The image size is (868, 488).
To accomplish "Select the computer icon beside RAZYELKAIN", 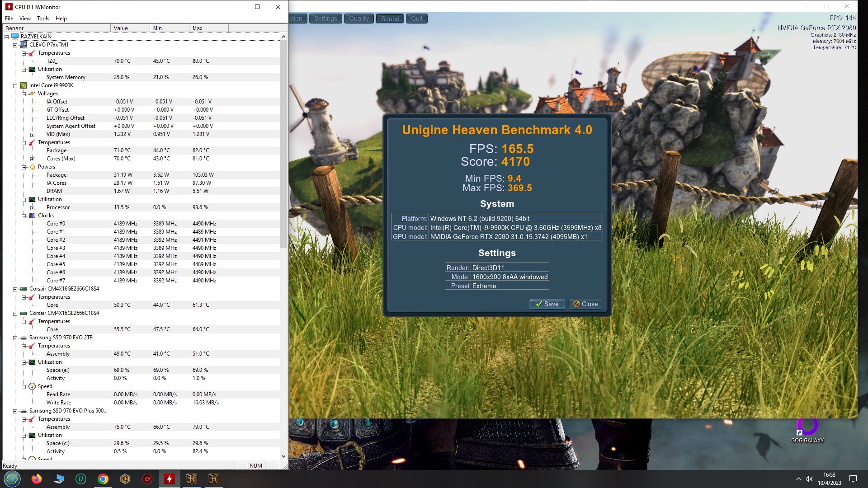I will 15,36.
